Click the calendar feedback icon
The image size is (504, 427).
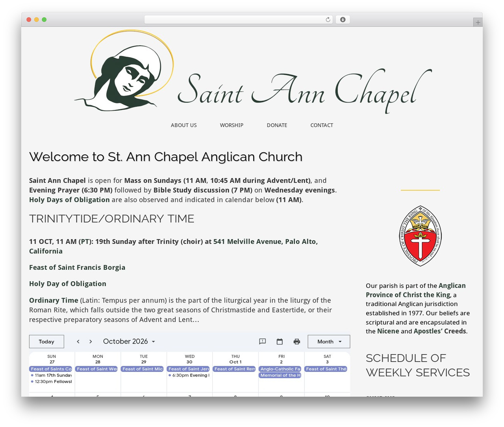click(x=263, y=342)
